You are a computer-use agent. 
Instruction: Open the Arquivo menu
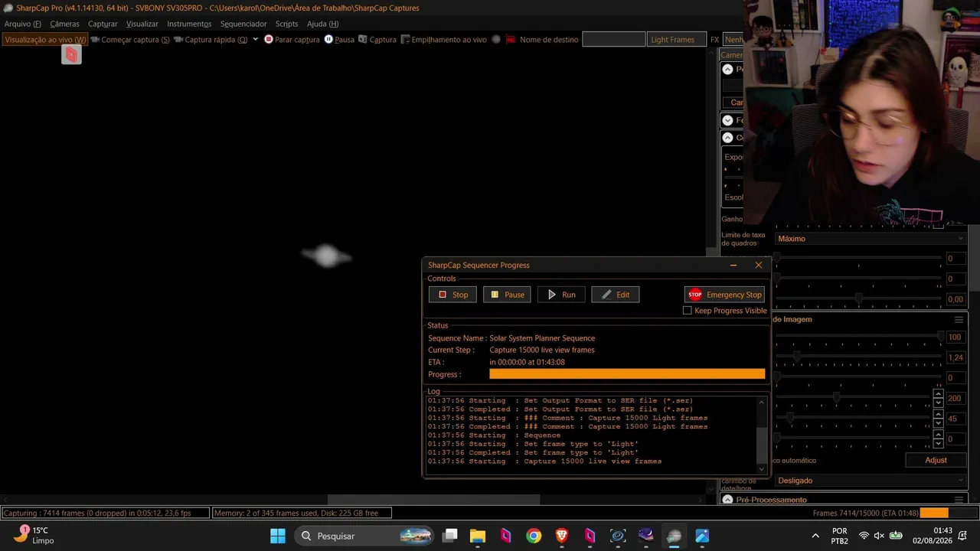(22, 24)
